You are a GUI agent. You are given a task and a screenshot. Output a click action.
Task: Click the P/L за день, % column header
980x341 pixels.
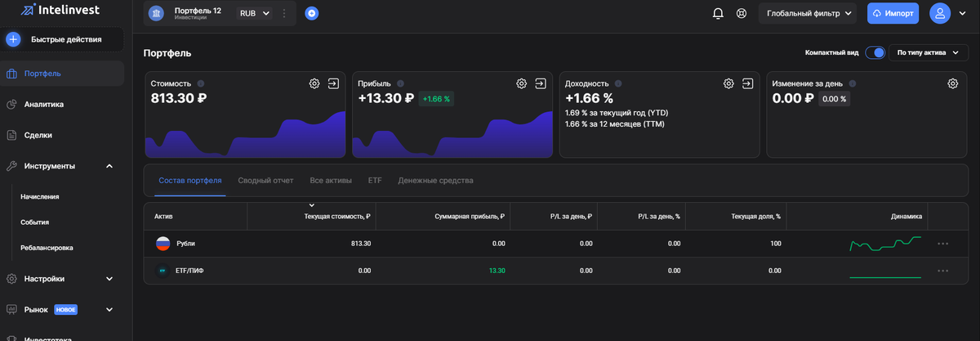(x=659, y=217)
